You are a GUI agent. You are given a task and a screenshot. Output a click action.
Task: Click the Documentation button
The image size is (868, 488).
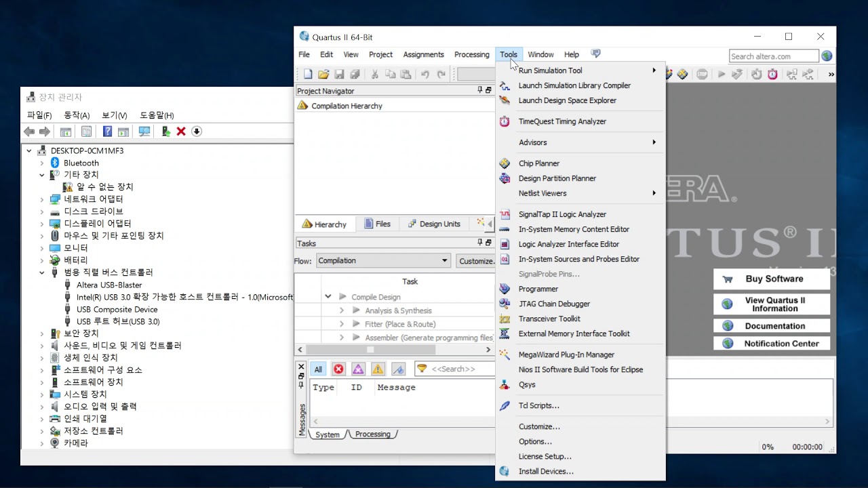click(x=772, y=326)
